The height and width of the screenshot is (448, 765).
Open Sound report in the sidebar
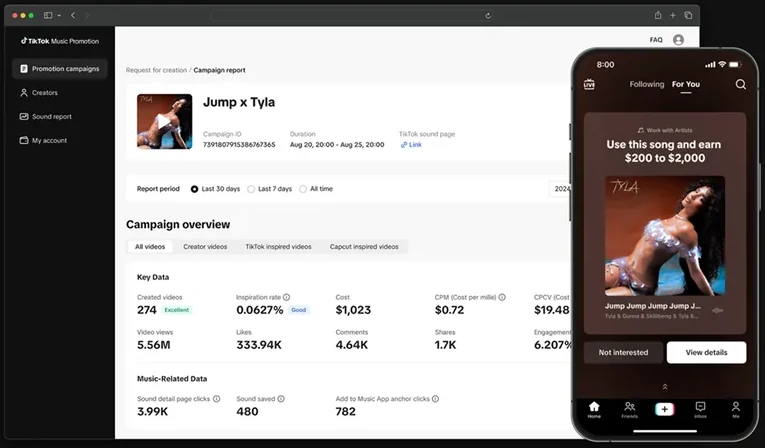[x=45, y=117]
